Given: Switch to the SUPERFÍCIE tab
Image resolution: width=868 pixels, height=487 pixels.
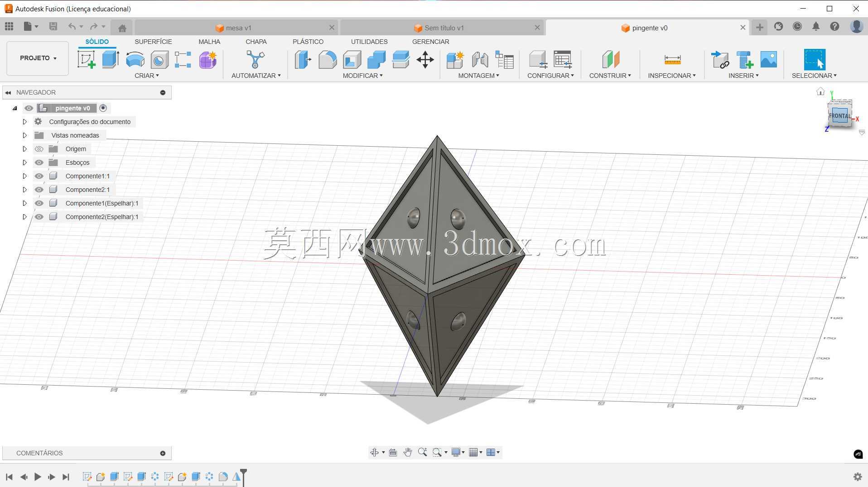Looking at the screenshot, I should click(x=153, y=42).
